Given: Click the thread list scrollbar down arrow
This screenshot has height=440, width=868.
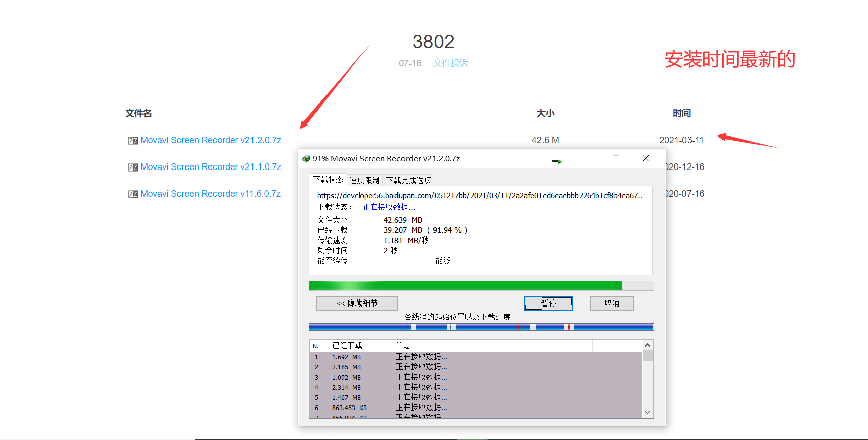Looking at the screenshot, I should click(647, 413).
